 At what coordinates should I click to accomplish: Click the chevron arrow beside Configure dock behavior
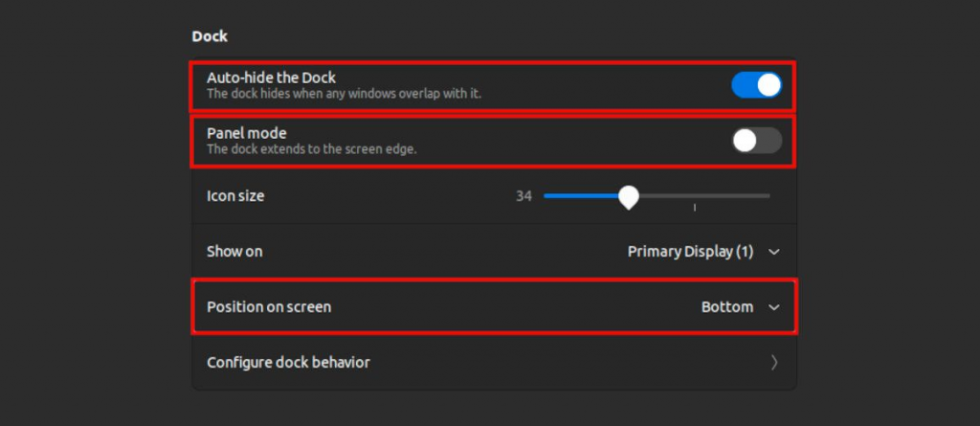click(x=774, y=362)
